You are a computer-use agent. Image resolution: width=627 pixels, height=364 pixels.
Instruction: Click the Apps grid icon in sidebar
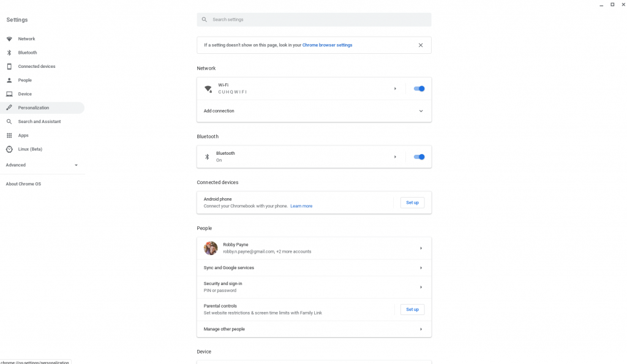pos(9,135)
